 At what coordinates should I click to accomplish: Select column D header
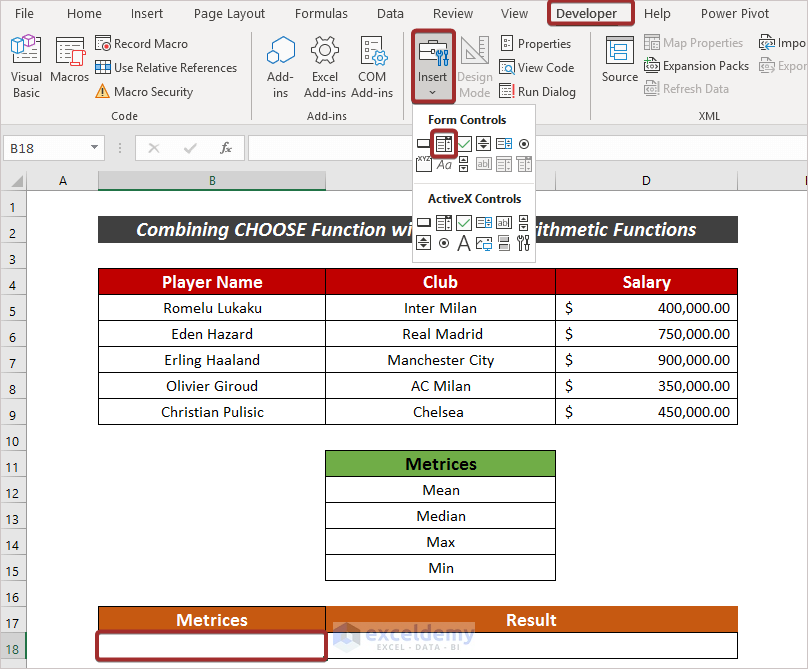point(646,181)
